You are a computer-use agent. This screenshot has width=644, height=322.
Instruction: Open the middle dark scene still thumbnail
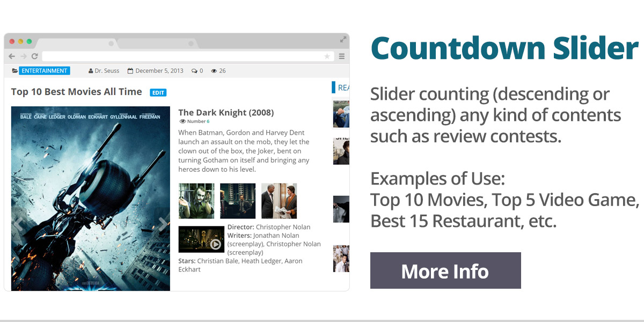tap(238, 201)
